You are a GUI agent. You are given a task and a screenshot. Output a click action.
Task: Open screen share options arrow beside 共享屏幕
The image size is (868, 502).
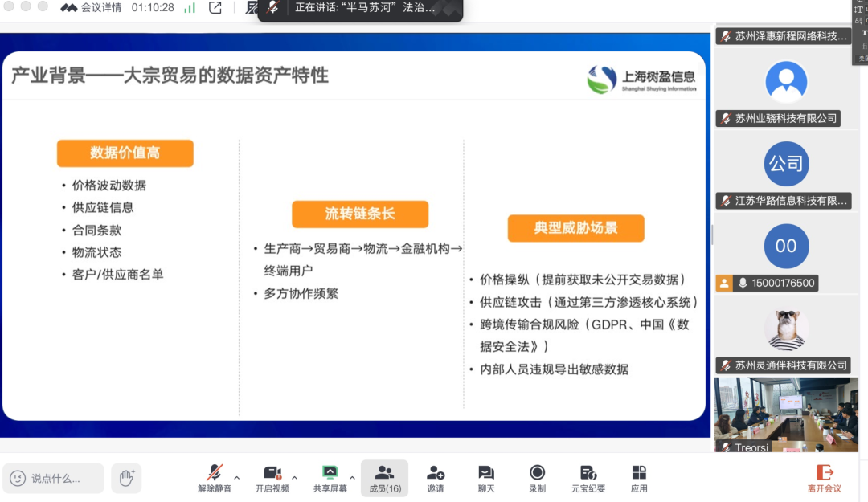tap(352, 478)
